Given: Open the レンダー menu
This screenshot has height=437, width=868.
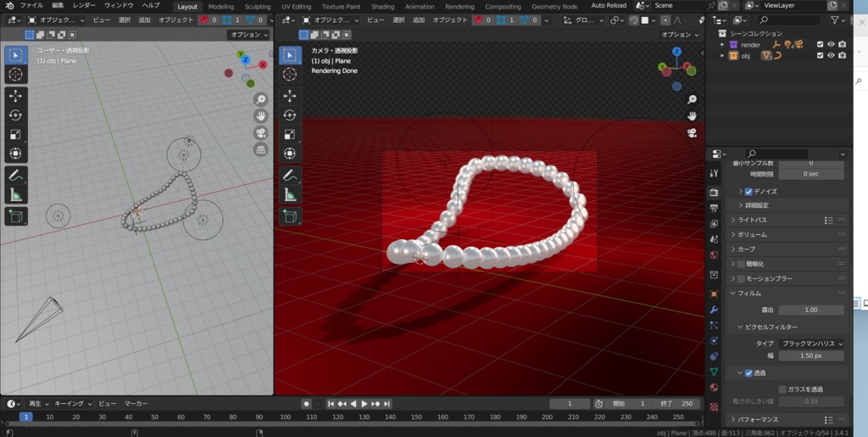Looking at the screenshot, I should (x=84, y=6).
